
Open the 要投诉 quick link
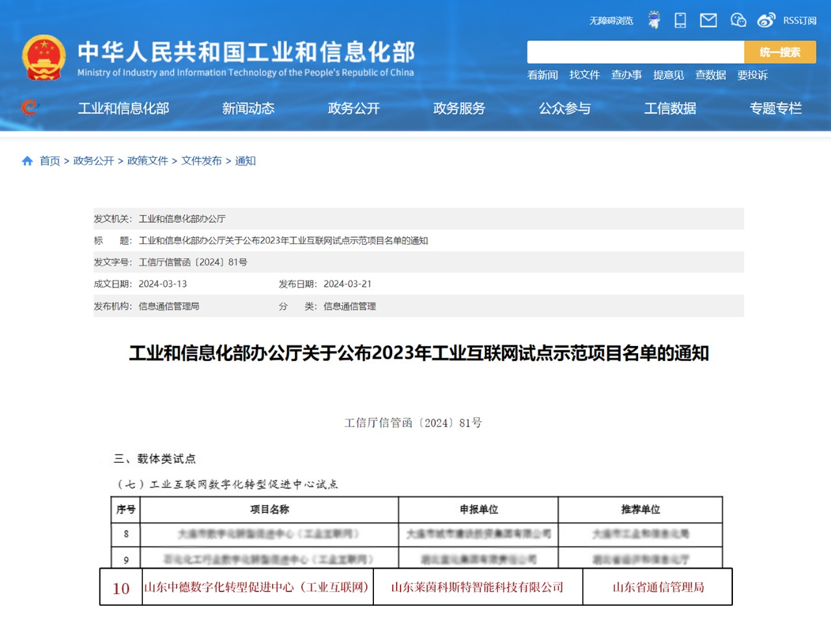(752, 75)
